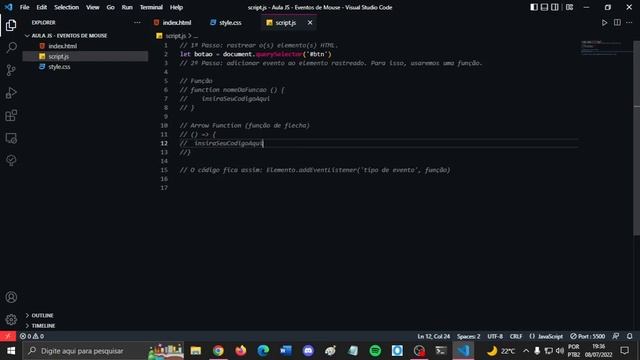The width and height of the screenshot is (640, 360).
Task: Open the View menu
Action: coord(93,7)
